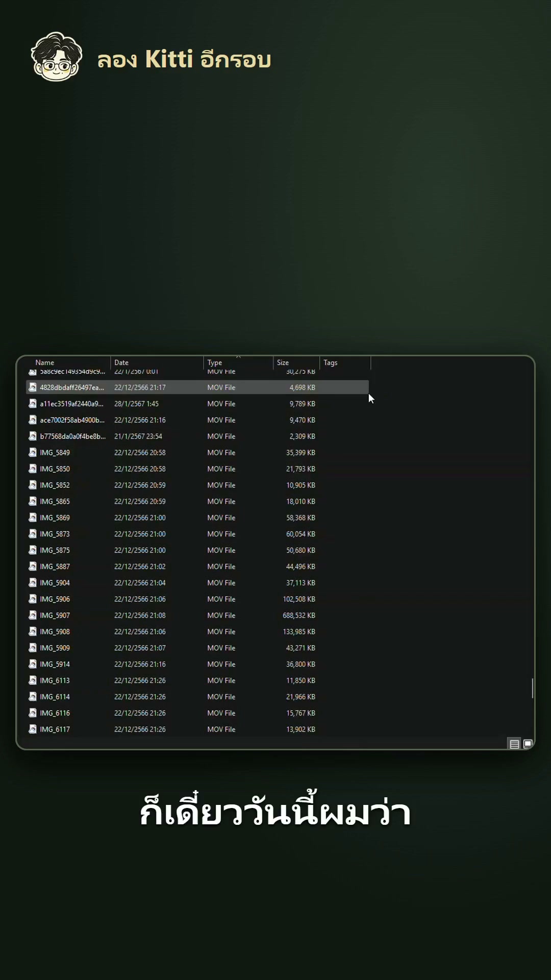Click the vertical scrollbar thumb
Image resolution: width=551 pixels, height=980 pixels.
[x=532, y=688]
